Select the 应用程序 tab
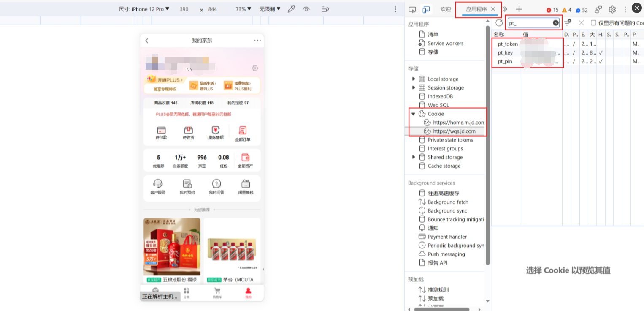This screenshot has height=311, width=644. point(476,9)
